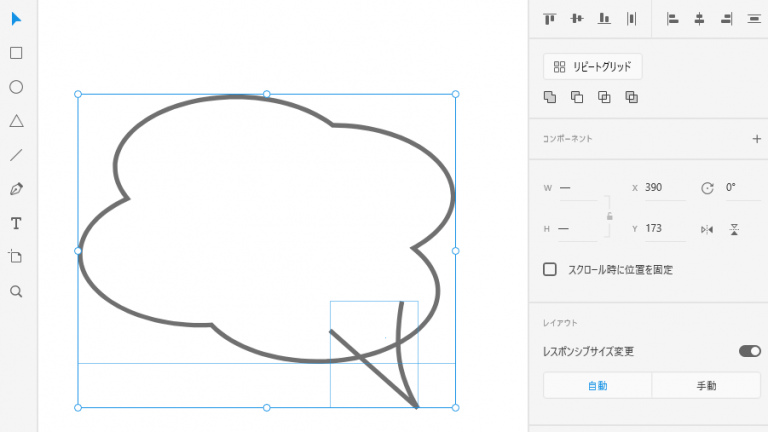Add a component with the plus icon
This screenshot has height=432, width=768.
(x=756, y=139)
